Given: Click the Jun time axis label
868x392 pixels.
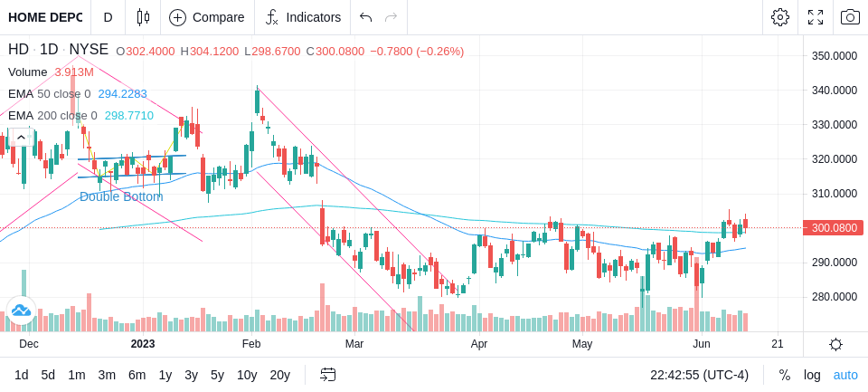Looking at the screenshot, I should click(x=702, y=344).
